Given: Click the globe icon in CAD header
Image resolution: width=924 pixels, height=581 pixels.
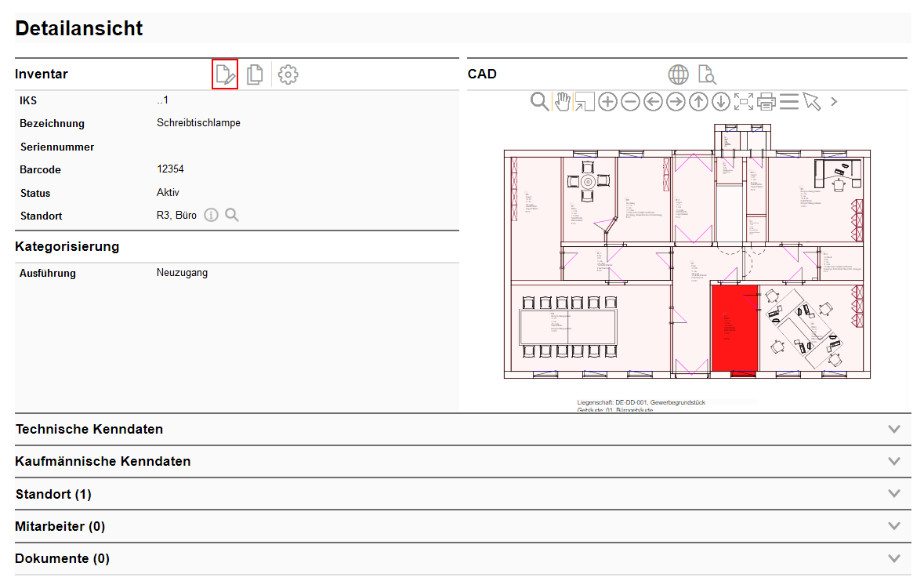Looking at the screenshot, I should pyautogui.click(x=678, y=74).
